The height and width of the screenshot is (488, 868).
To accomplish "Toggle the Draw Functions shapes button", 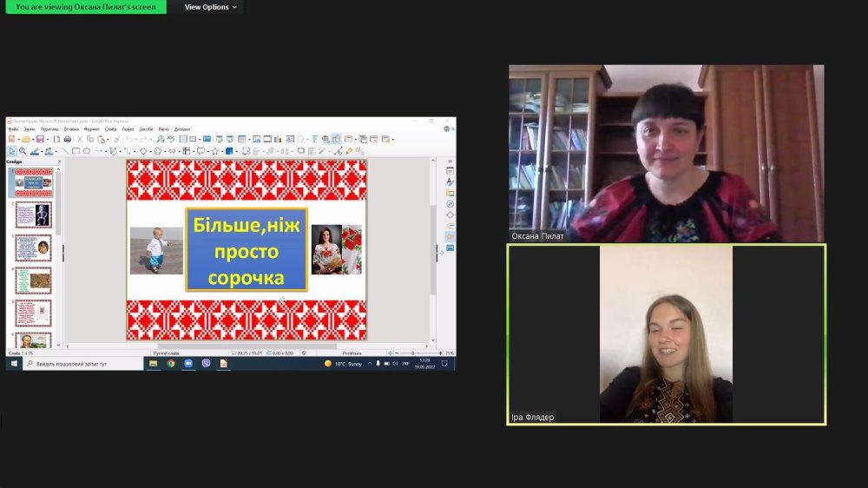I will tap(336, 139).
